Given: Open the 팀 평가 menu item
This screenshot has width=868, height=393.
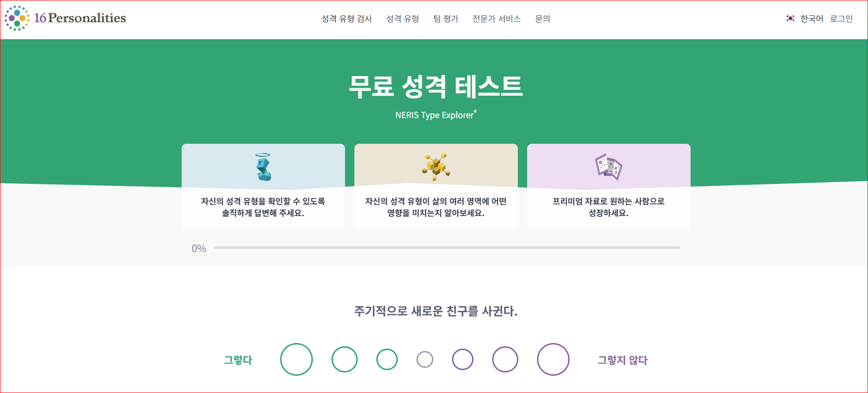Looking at the screenshot, I should [446, 19].
